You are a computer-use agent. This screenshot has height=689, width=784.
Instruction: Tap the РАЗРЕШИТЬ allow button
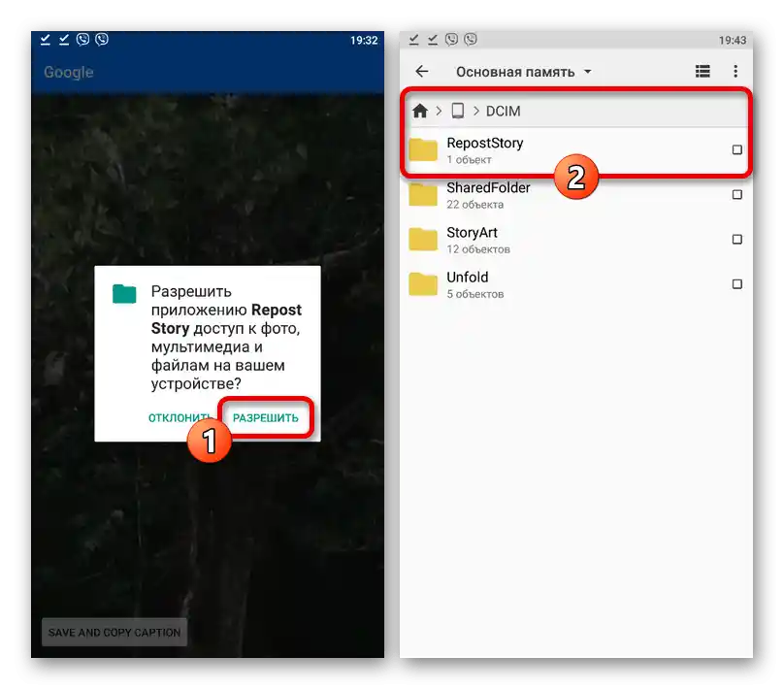266,417
